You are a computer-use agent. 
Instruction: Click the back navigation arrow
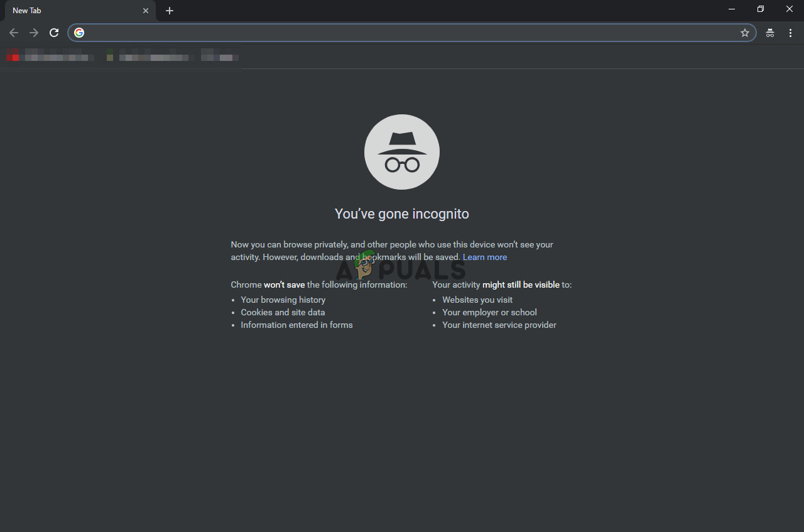point(14,33)
